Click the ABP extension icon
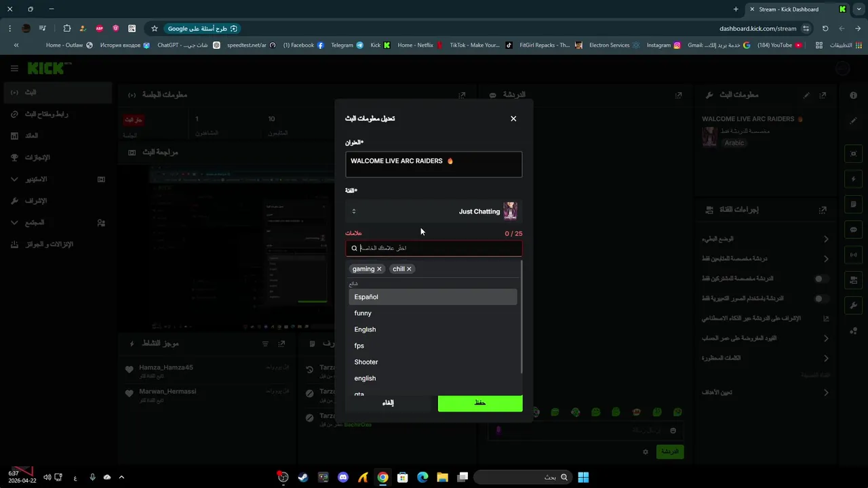The width and height of the screenshot is (868, 488). [100, 28]
